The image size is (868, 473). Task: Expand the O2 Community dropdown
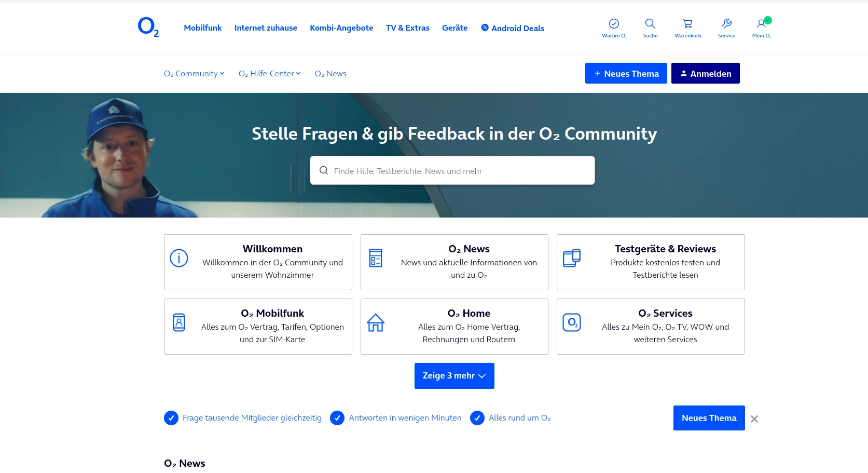194,74
